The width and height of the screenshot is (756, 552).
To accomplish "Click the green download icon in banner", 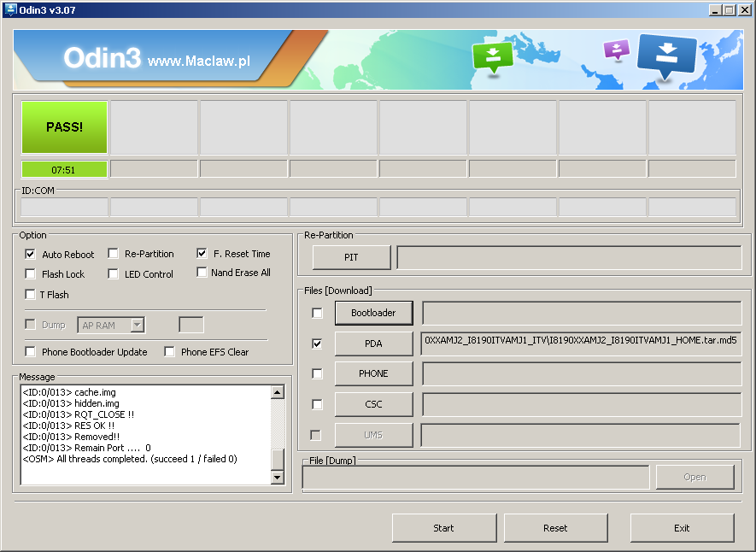I will [x=492, y=56].
